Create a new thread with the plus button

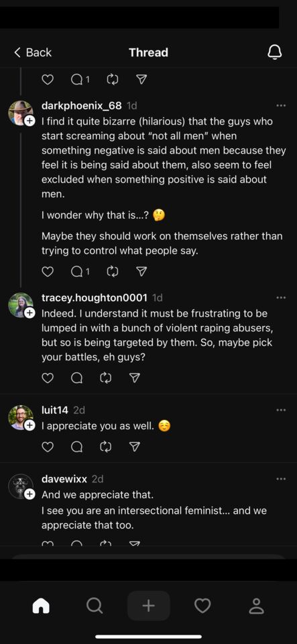149,606
